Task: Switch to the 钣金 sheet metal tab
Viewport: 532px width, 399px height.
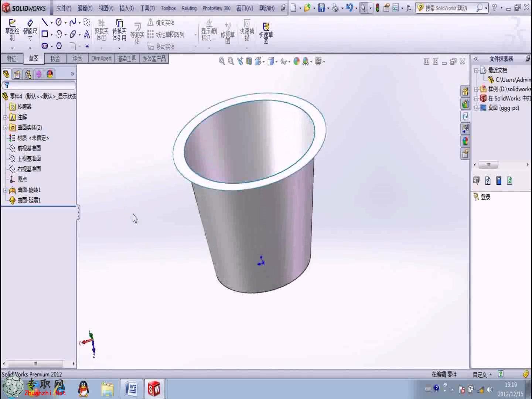Action: (55, 58)
